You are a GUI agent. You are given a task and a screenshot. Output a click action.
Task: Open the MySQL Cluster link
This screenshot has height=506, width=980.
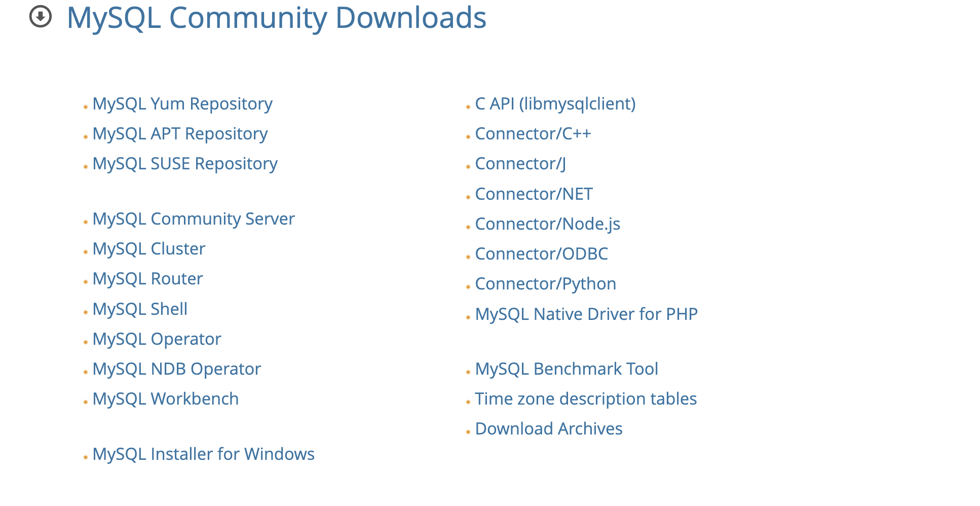click(x=149, y=249)
